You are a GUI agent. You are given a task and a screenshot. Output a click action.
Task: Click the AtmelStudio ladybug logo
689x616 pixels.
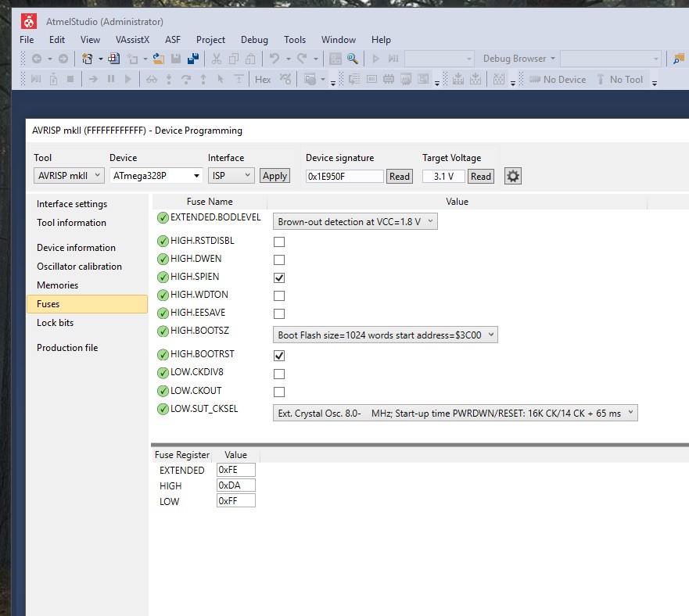[29, 21]
